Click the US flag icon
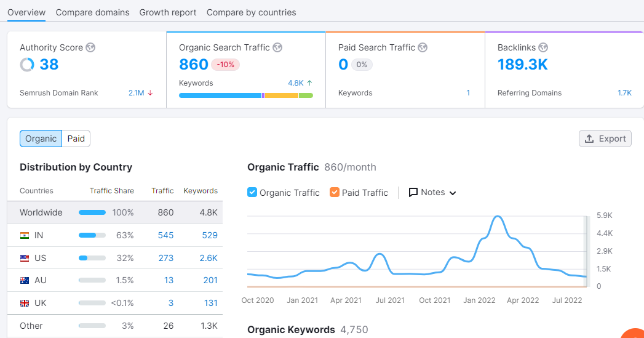 pos(25,258)
